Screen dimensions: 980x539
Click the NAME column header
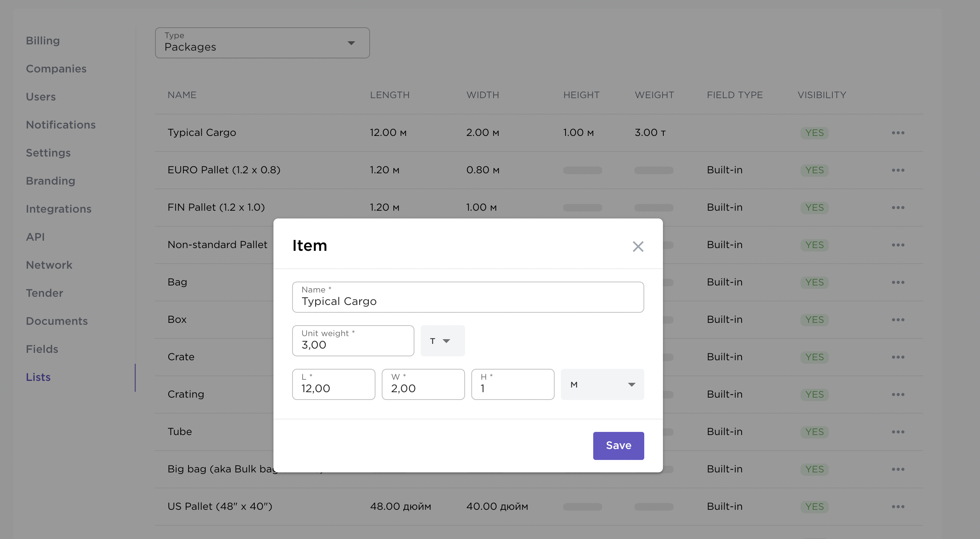coord(182,95)
